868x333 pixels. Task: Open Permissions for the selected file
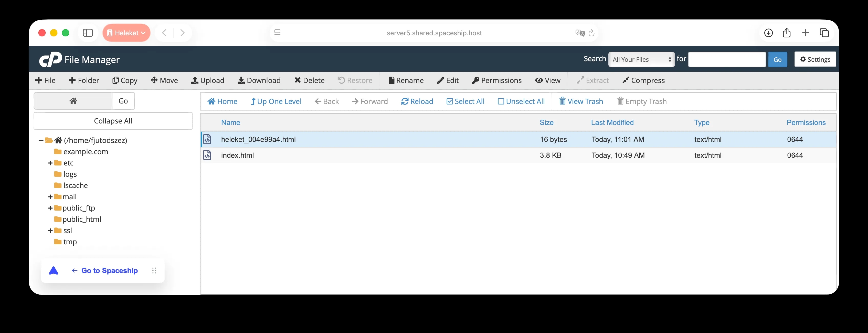(x=497, y=80)
